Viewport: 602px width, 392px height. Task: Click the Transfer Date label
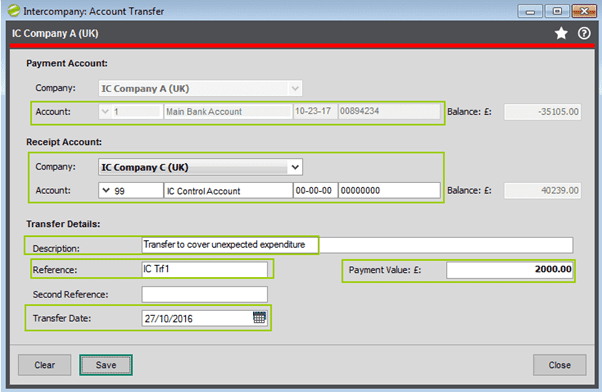tap(62, 318)
